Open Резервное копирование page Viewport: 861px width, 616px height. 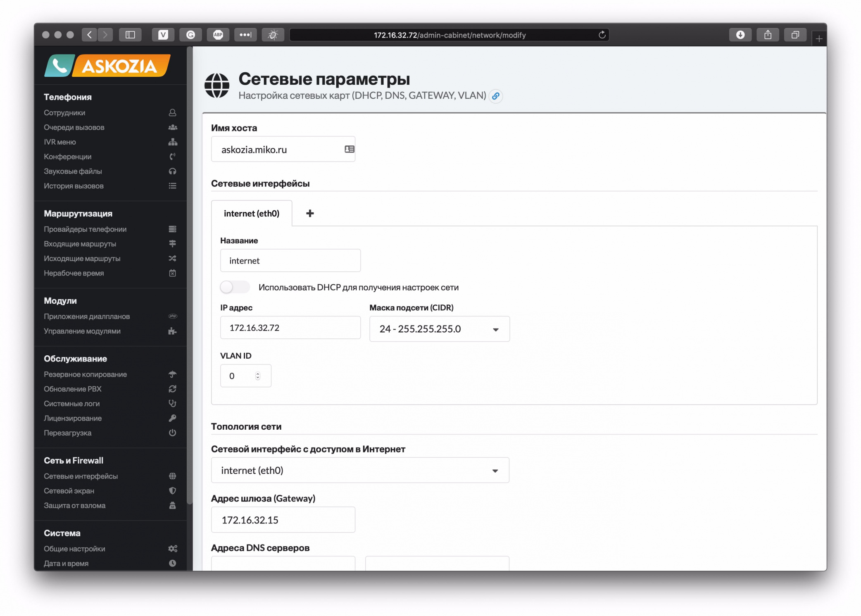[85, 374]
